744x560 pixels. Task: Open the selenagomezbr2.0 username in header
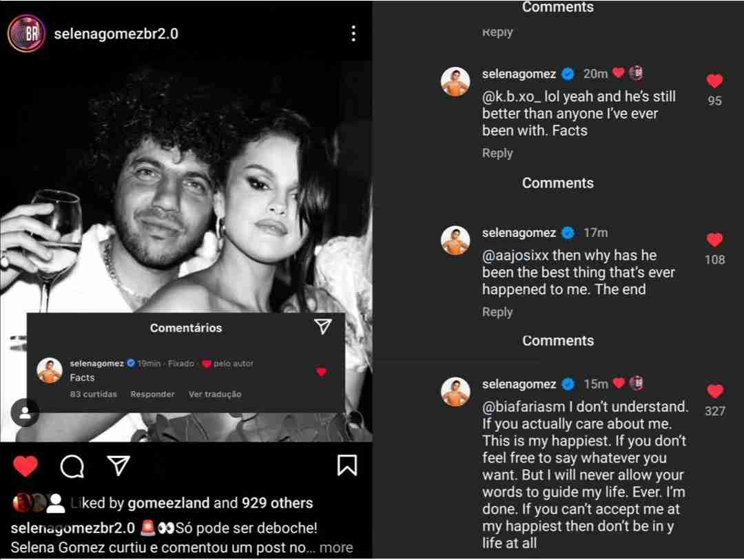coord(116,33)
